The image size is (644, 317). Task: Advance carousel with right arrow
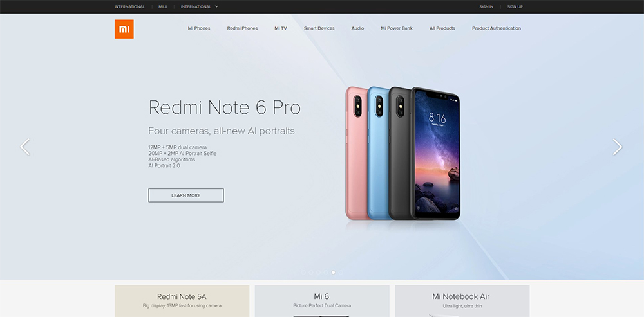click(x=618, y=147)
